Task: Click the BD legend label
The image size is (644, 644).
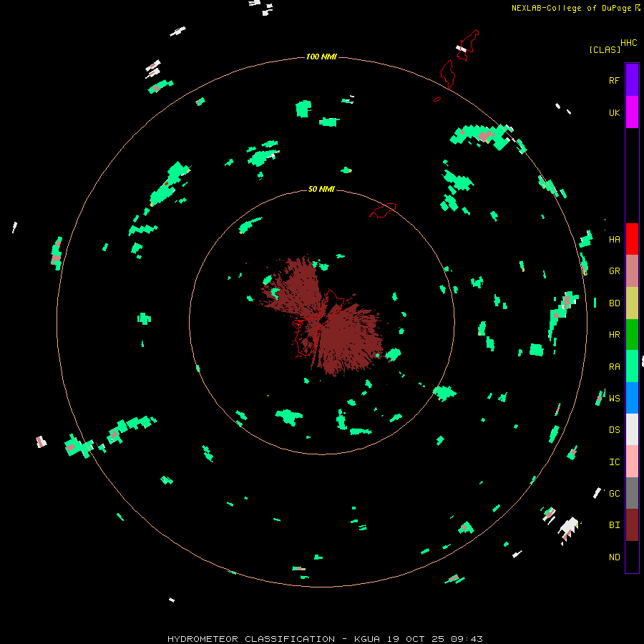Action: click(x=614, y=303)
